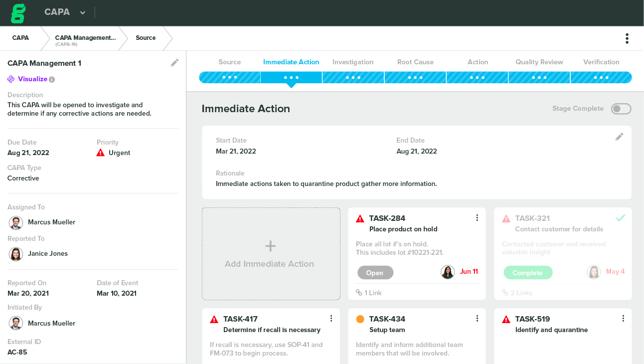
Task: Select the Immediate Action stage tab
Action: coord(291,62)
